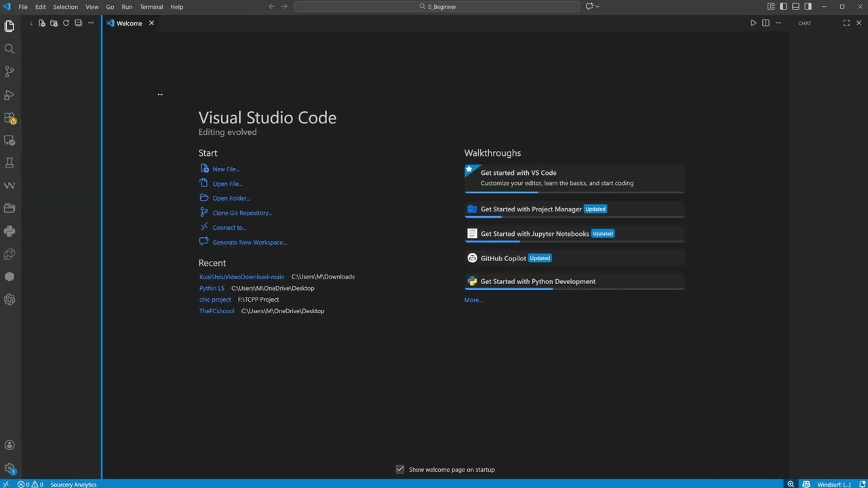Open the Python view in the activity bar
868x488 pixels.
[9, 231]
